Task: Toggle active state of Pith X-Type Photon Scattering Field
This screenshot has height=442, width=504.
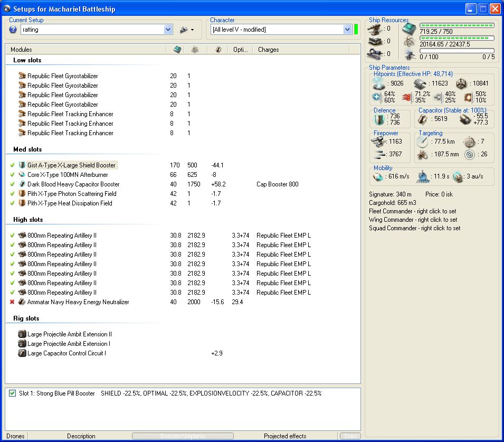Action: 12,194
